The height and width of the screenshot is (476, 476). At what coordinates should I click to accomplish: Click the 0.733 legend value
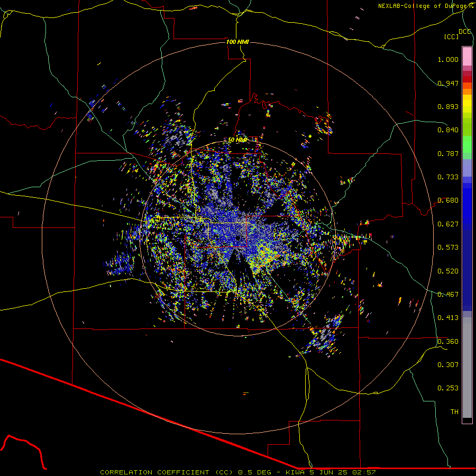coord(448,177)
